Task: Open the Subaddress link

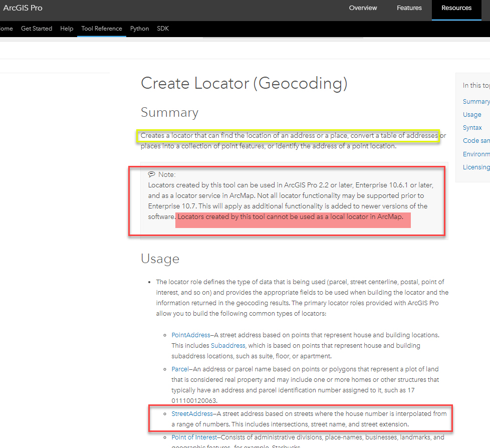Action: [x=228, y=345]
